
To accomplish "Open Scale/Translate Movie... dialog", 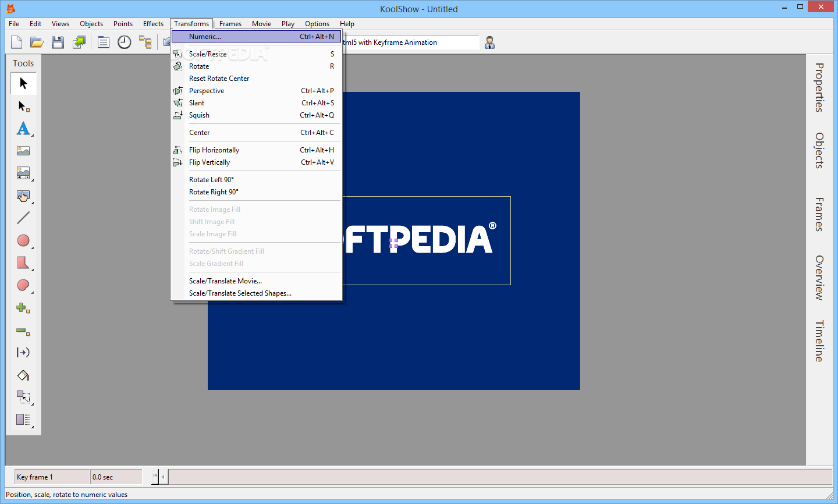I will click(x=256, y=281).
